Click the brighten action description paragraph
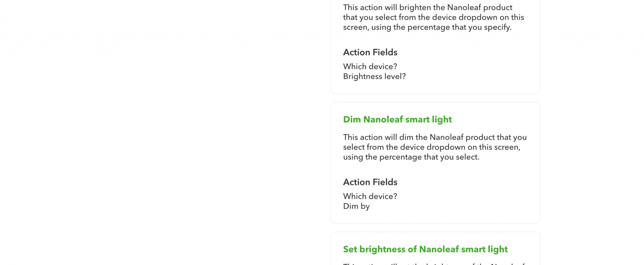644x265 pixels. pos(434,17)
